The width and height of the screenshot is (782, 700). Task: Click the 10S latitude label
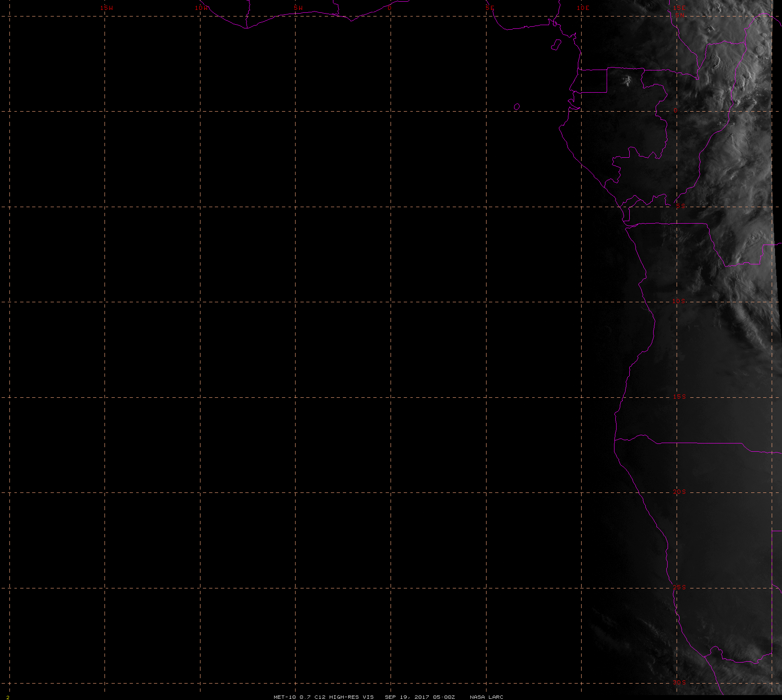click(x=679, y=301)
